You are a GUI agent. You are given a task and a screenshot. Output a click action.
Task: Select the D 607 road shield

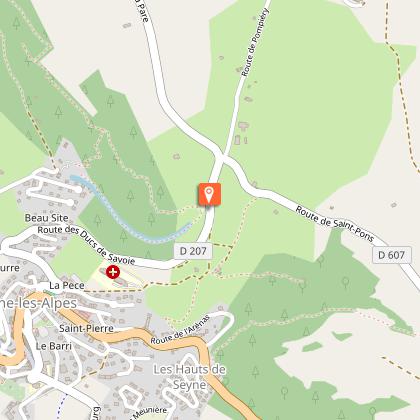click(391, 255)
